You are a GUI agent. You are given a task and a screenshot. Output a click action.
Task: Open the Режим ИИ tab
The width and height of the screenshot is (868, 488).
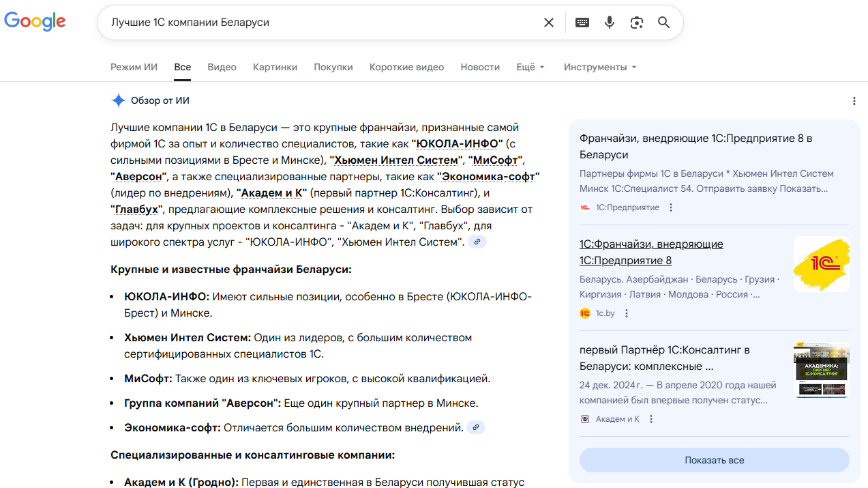click(x=134, y=67)
